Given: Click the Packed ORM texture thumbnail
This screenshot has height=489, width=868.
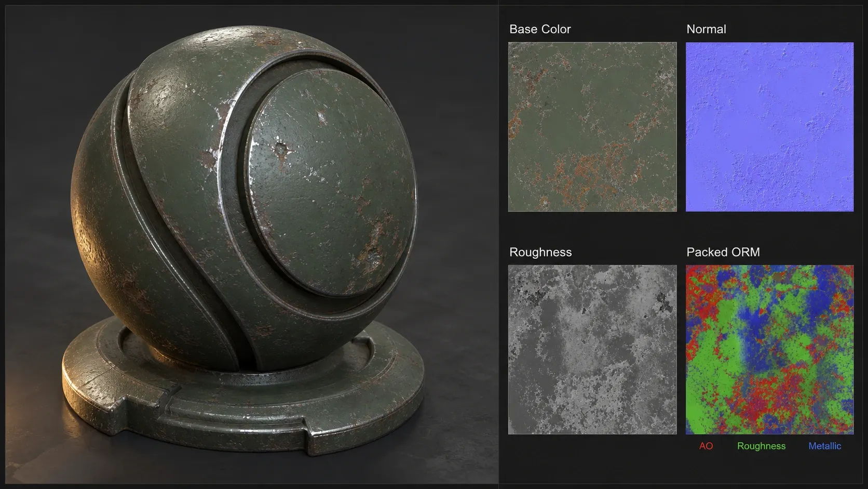Looking at the screenshot, I should click(x=769, y=350).
